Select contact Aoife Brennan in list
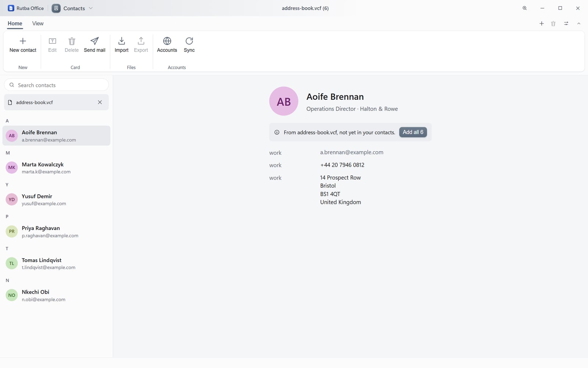The height and width of the screenshot is (368, 588). coord(56,136)
